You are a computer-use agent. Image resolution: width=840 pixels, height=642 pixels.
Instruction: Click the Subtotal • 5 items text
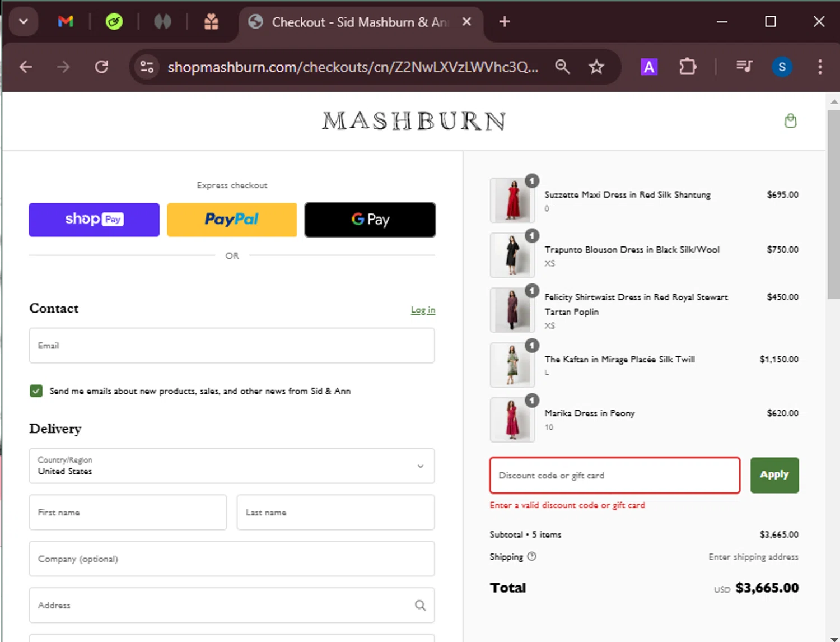pos(525,534)
